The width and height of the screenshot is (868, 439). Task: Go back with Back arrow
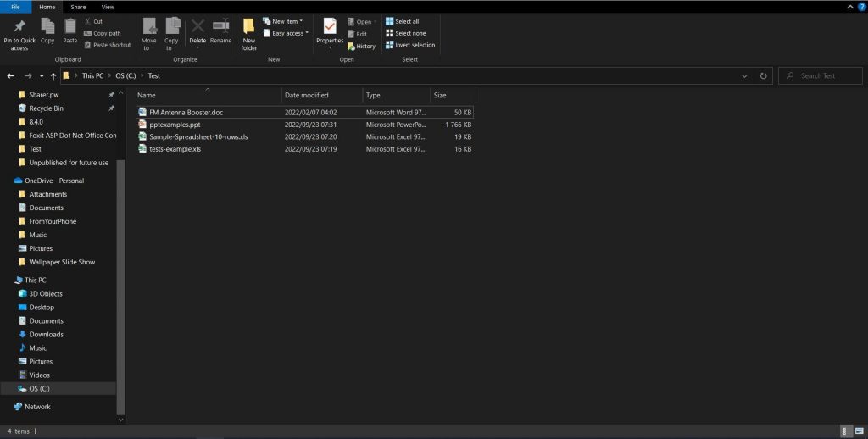coord(10,75)
